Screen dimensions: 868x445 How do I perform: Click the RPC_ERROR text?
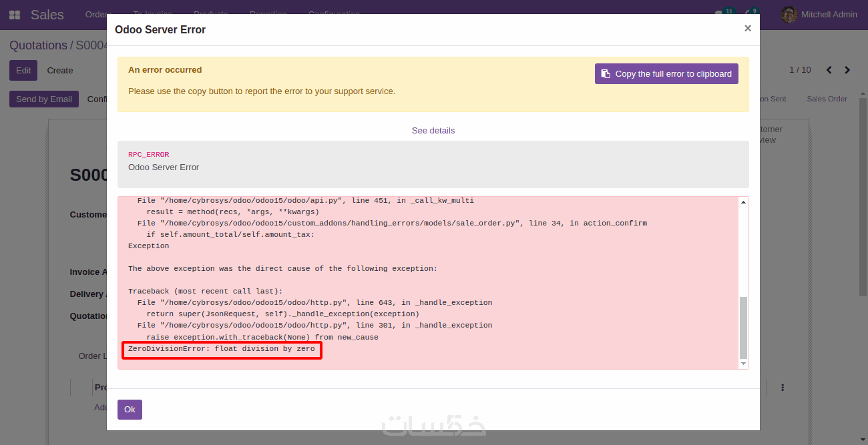coord(149,155)
